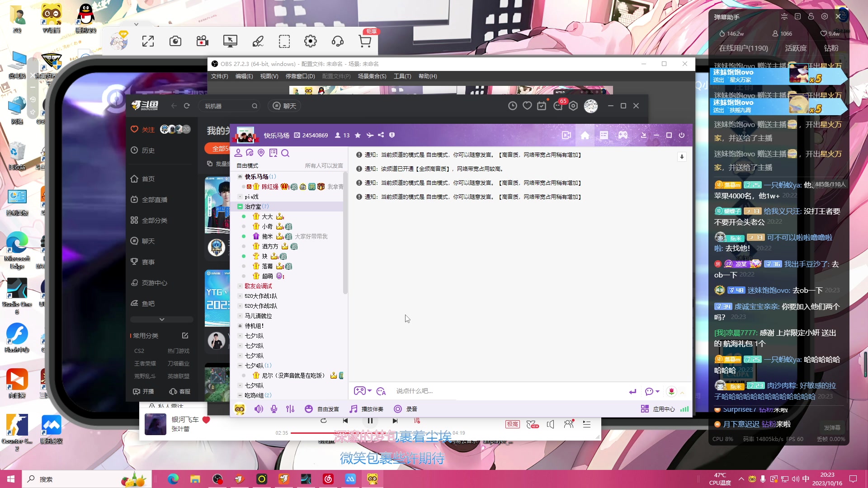Click the tulip flower gift icon
Screen dimensions: 868x488
pos(671,391)
